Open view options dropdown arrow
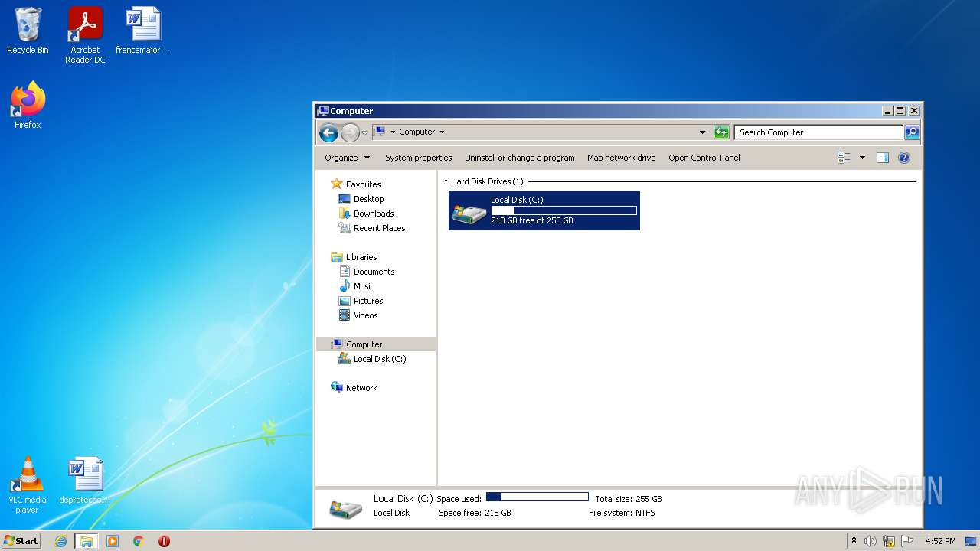Screen dimensions: 980x551 click(x=862, y=158)
